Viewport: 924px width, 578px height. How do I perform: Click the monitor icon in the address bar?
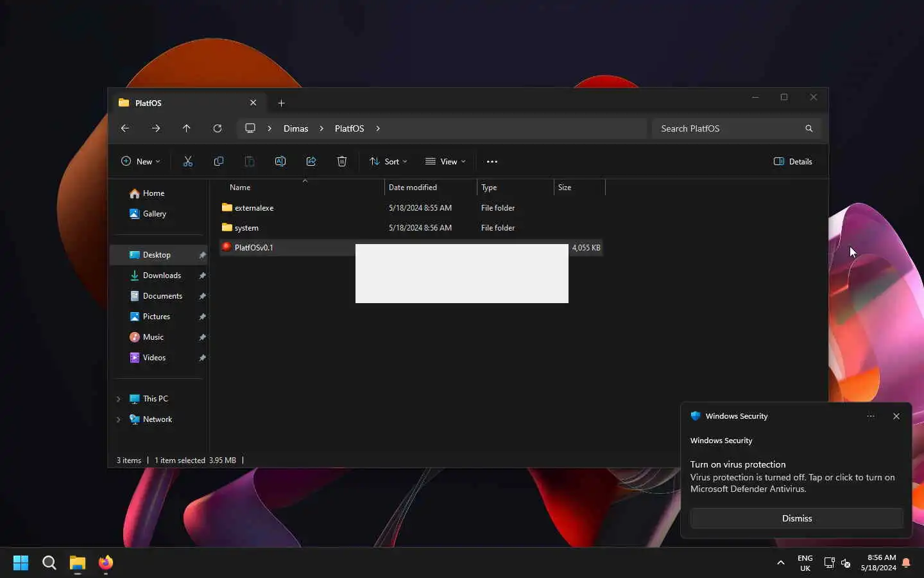click(250, 128)
